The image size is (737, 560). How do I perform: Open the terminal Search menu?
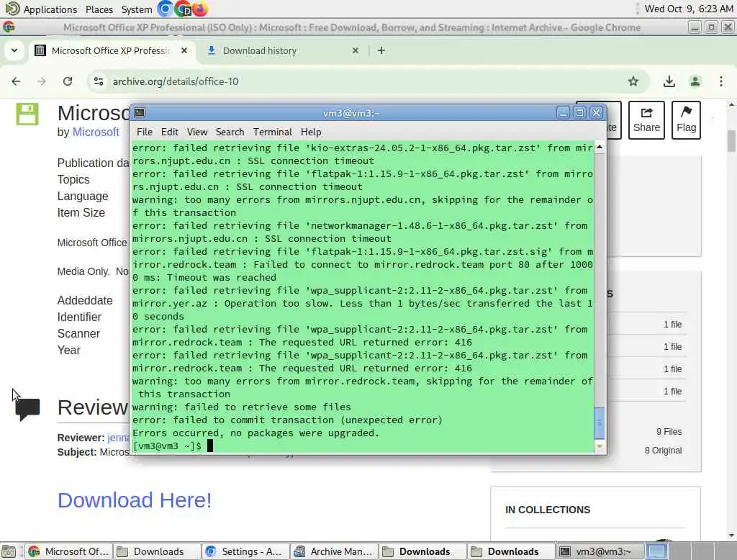pos(230,132)
